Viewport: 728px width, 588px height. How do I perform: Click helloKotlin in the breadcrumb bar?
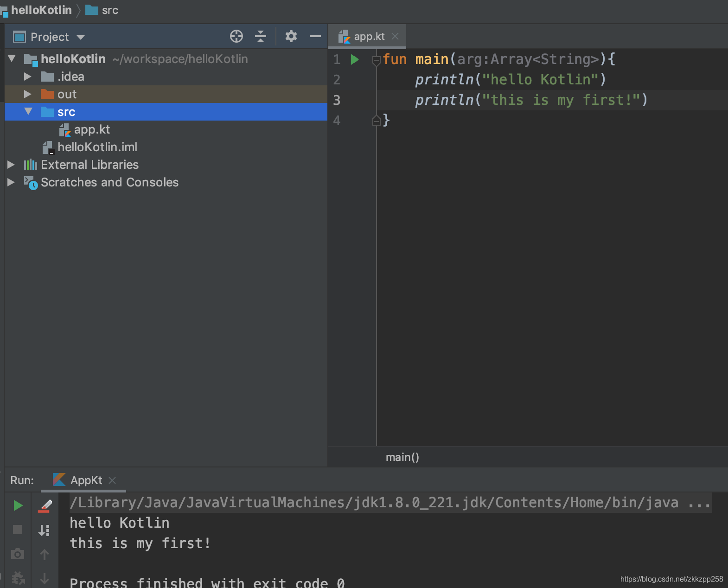[41, 10]
